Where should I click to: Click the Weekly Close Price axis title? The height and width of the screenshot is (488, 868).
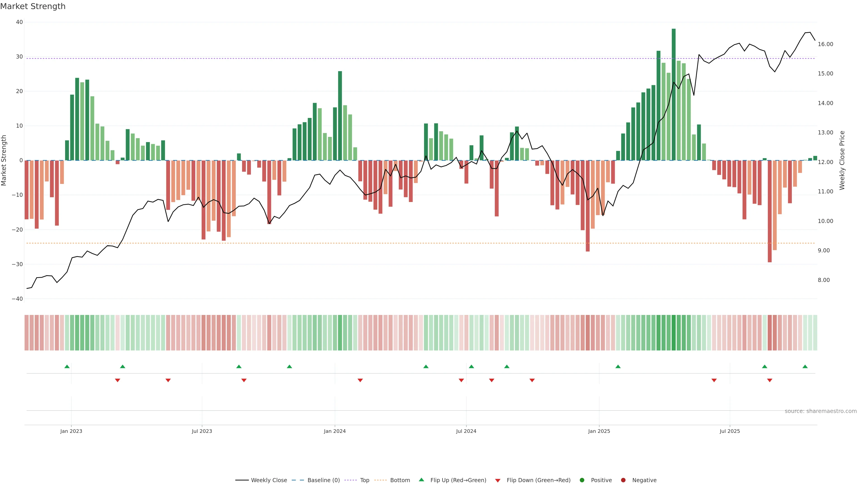[842, 160]
